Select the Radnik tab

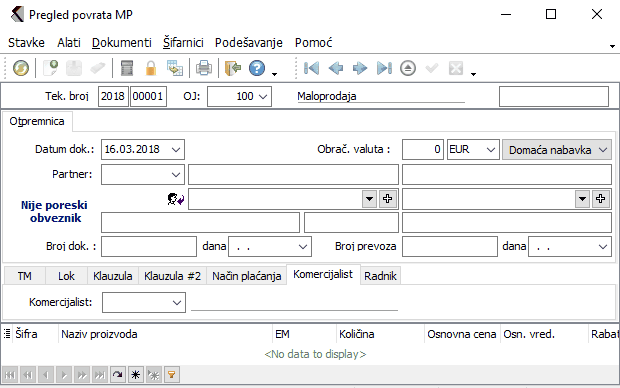pos(380,276)
